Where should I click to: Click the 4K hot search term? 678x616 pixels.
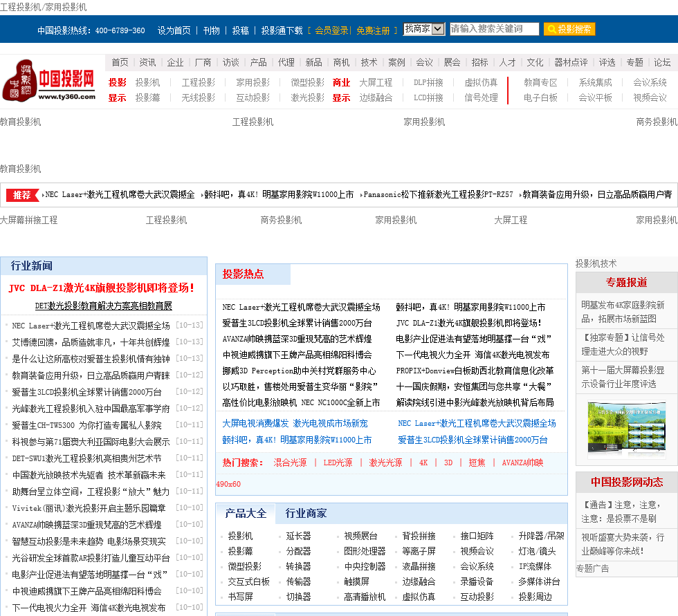(423, 463)
